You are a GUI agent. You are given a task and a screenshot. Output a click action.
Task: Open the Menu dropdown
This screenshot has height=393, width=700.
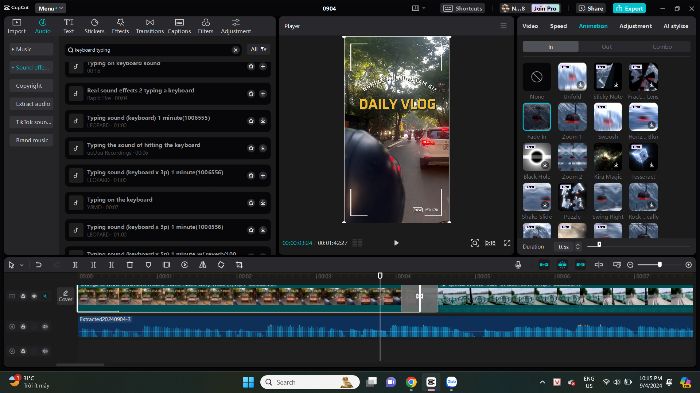tap(50, 8)
